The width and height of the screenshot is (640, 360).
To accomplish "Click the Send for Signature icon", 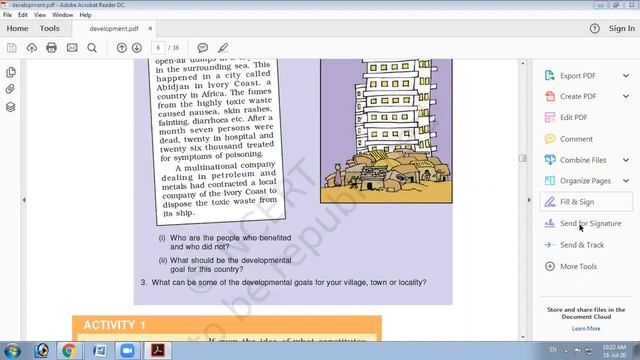I will (550, 223).
